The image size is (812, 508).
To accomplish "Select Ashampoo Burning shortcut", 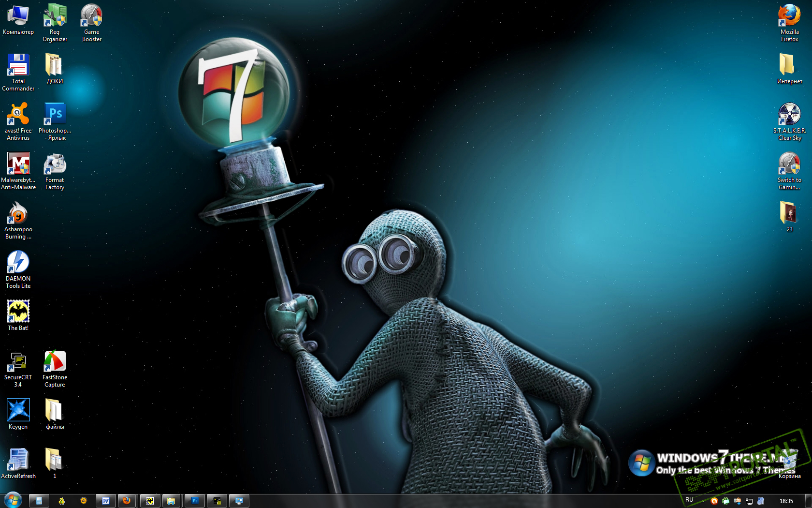I will coord(18,221).
